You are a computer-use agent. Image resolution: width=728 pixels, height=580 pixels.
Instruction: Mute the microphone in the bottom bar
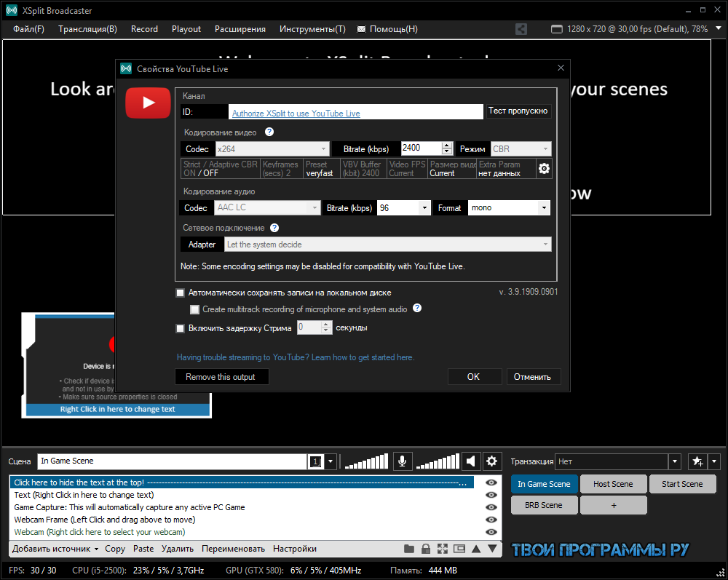(x=402, y=461)
